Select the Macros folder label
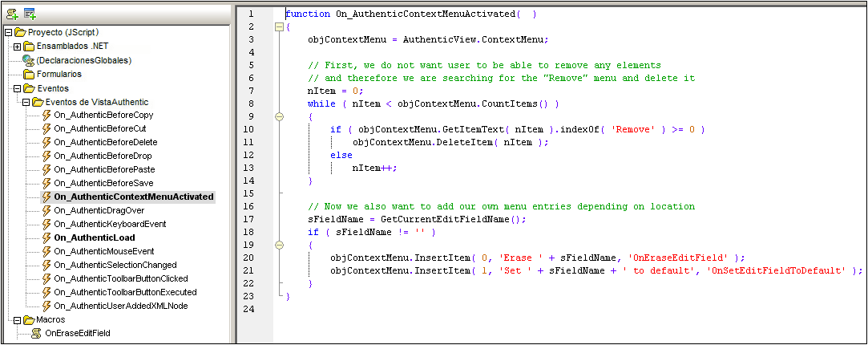The image size is (868, 345). (51, 319)
